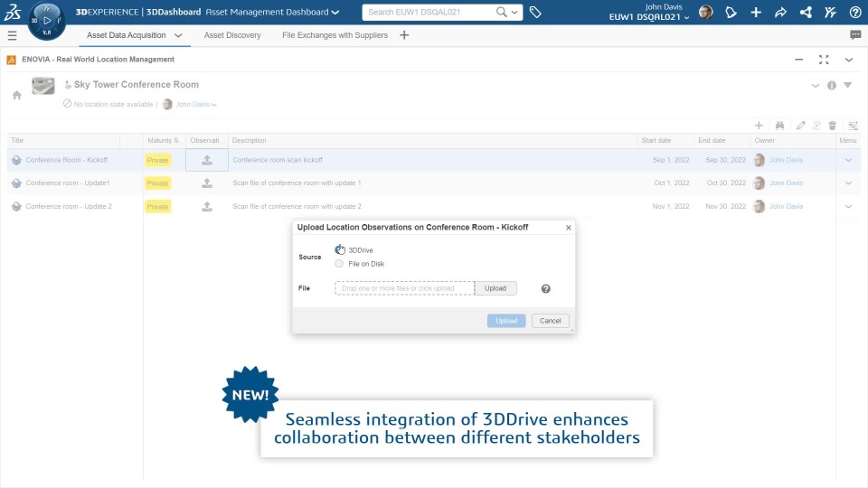Click the pencil edit icon

point(800,126)
